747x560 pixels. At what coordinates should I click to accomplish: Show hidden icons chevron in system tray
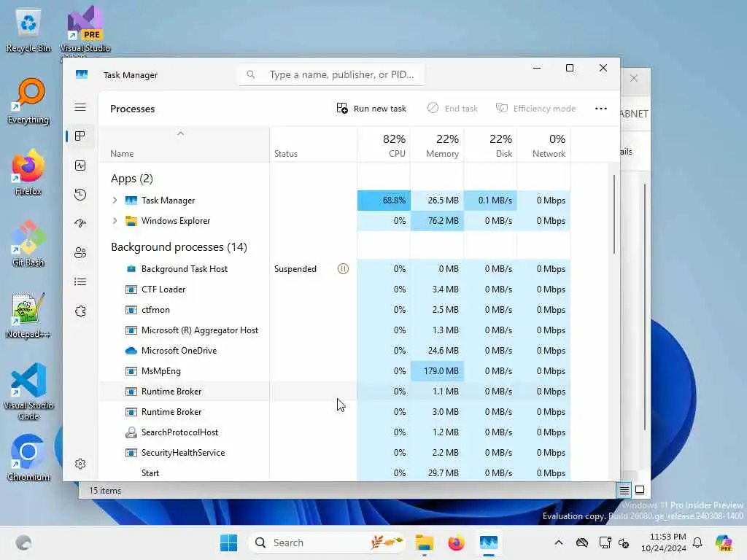pyautogui.click(x=559, y=542)
